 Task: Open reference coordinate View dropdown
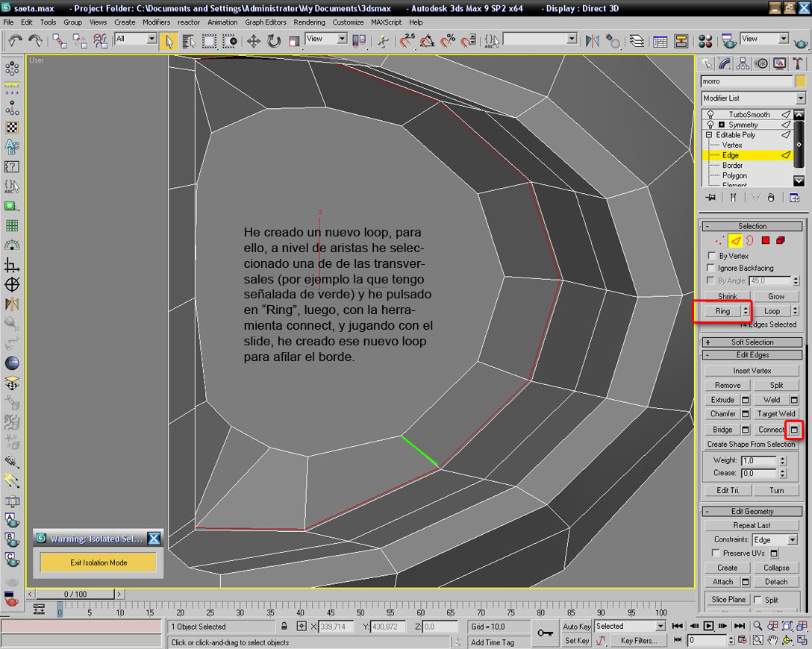pyautogui.click(x=325, y=39)
